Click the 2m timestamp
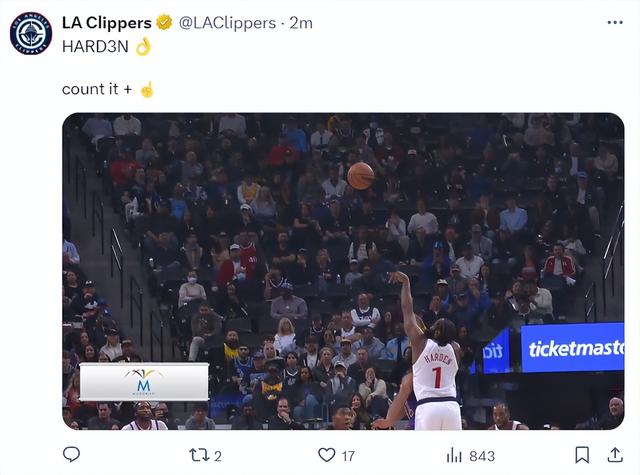Image resolution: width=640 pixels, height=475 pixels. pyautogui.click(x=301, y=23)
